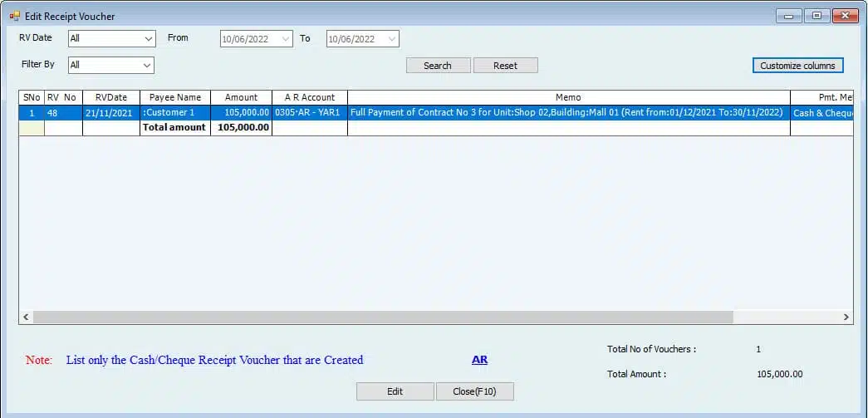Select the :Customer 1 payee cell
Image resolution: width=868 pixels, height=418 pixels.
[x=175, y=113]
